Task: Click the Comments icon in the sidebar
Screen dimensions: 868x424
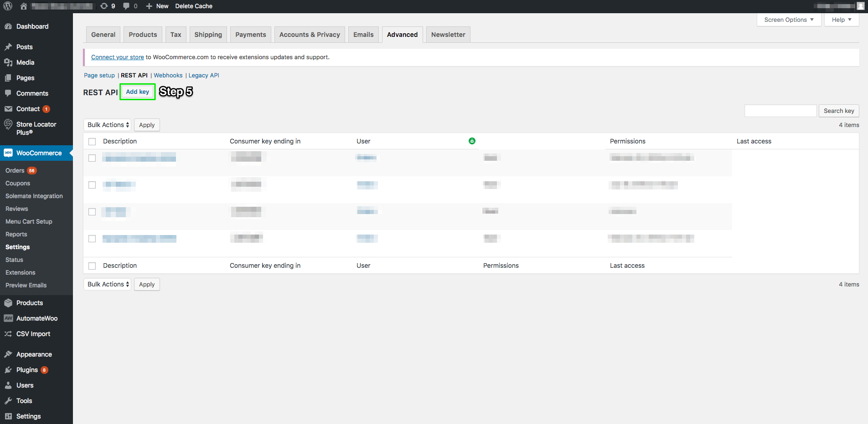Action: coord(8,93)
